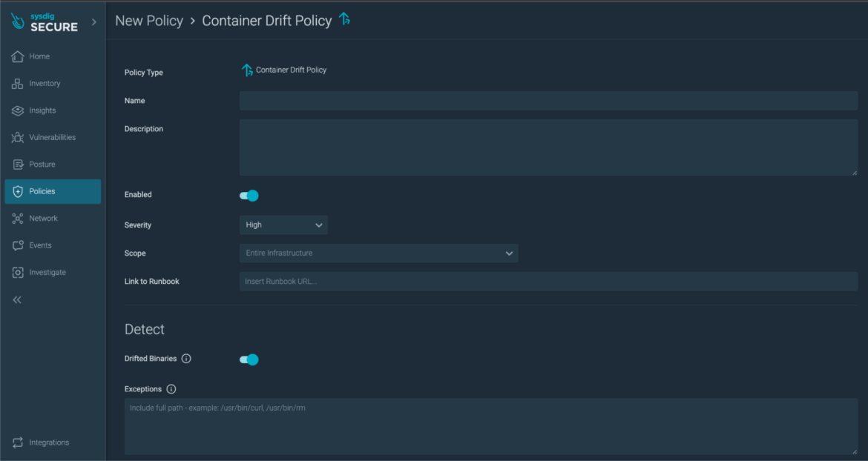Go back to New Policy via breadcrumb
The image size is (868, 461).
148,21
